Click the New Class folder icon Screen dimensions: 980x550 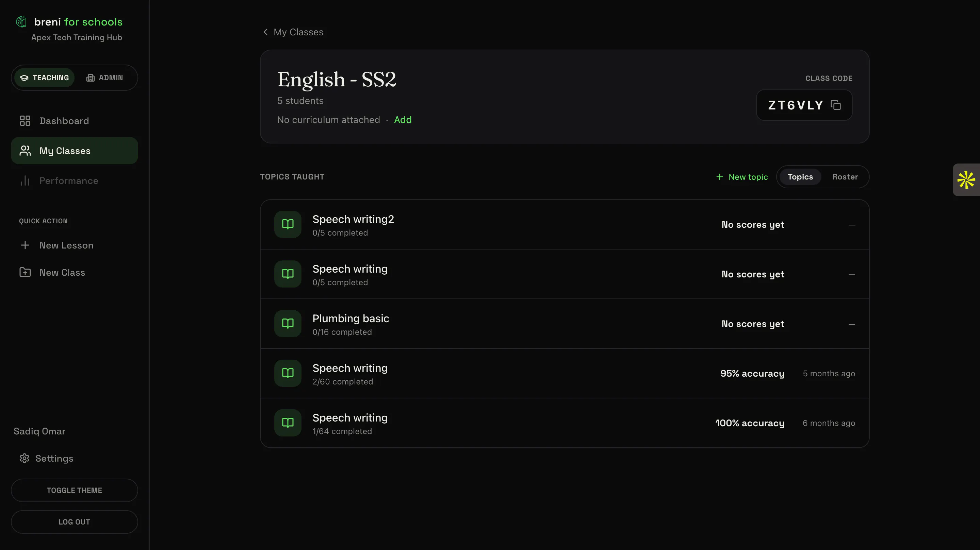tap(25, 273)
